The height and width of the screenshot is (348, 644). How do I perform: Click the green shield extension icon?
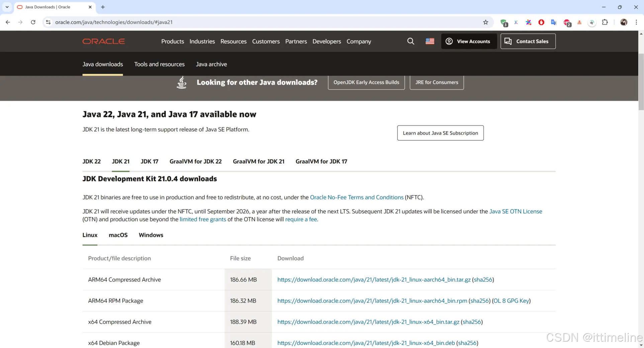tap(504, 23)
